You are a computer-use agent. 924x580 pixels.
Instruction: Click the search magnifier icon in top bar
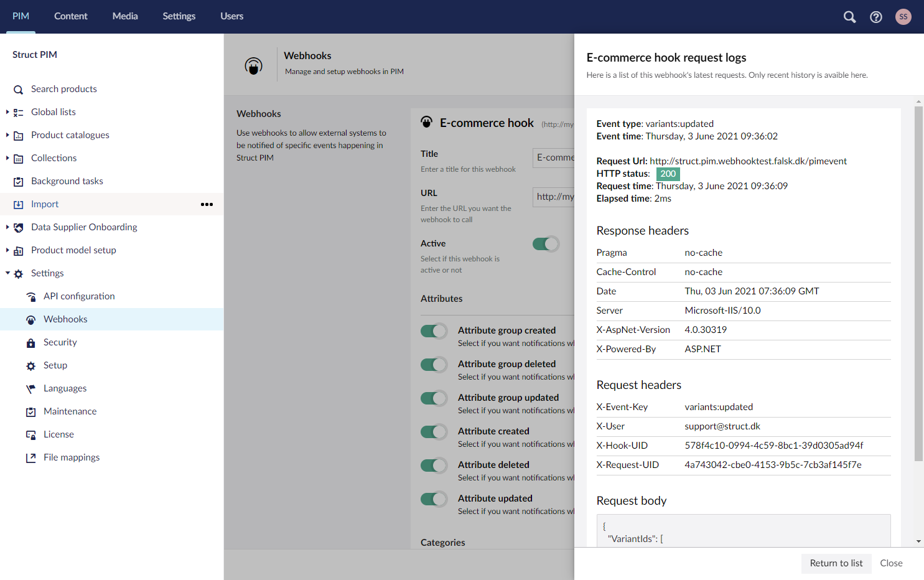coord(849,17)
